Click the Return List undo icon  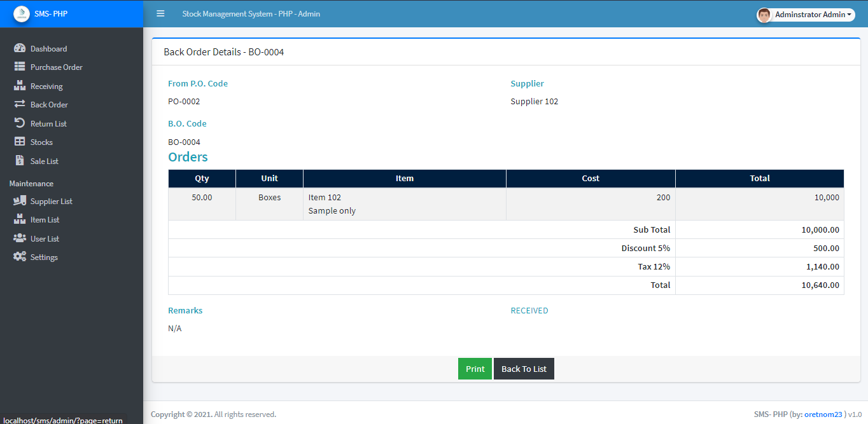(x=19, y=123)
